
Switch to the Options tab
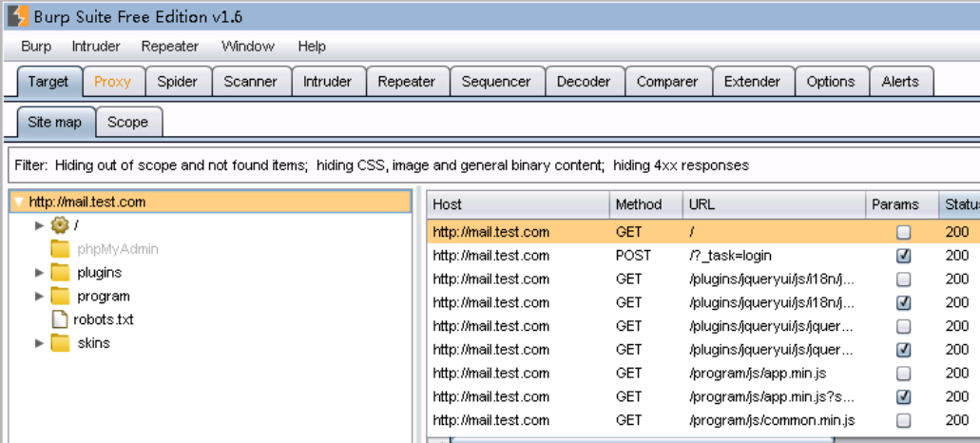click(831, 82)
